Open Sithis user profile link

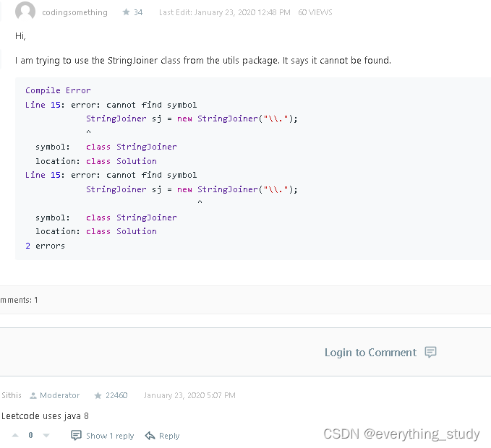(x=12, y=395)
